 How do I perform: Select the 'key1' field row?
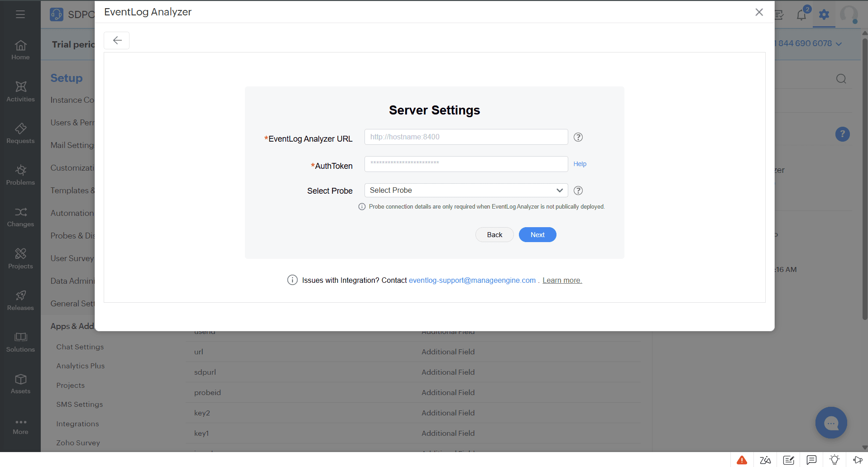413,433
